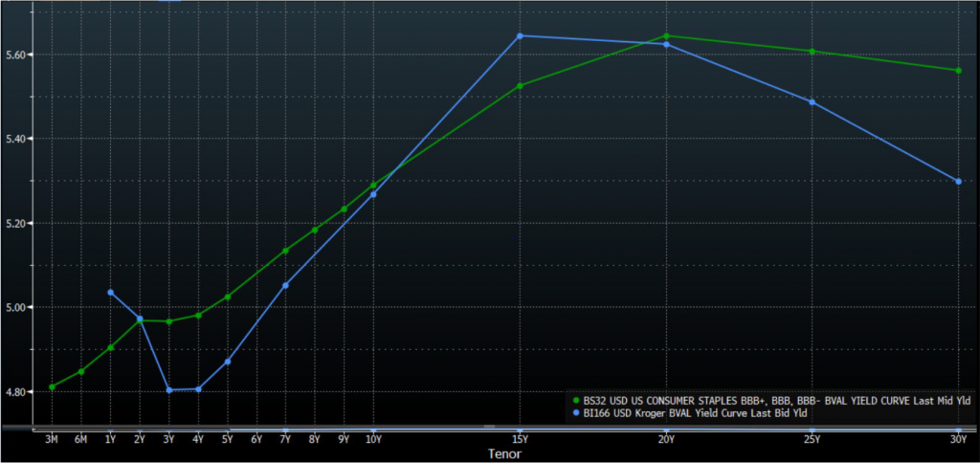Click the Kroger curve point at 30Y
This screenshot has width=980, height=463.
point(958,181)
